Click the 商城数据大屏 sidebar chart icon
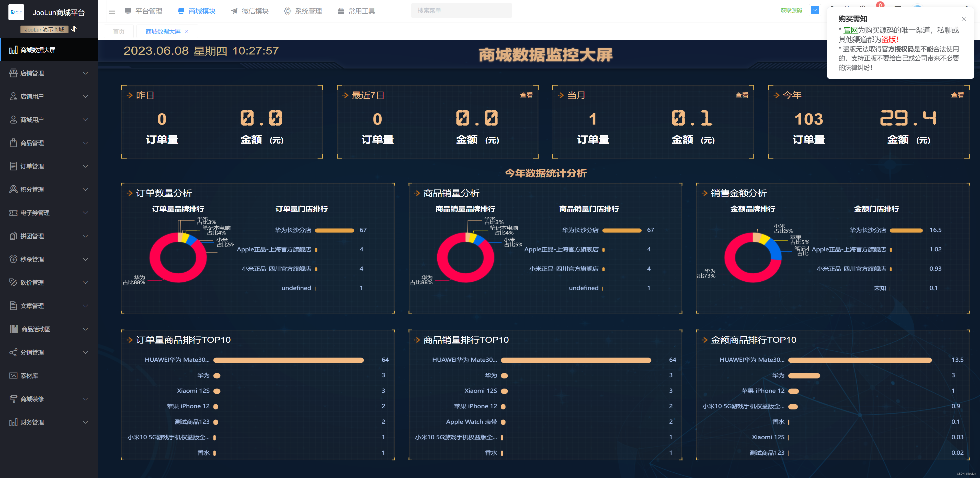 (13, 50)
